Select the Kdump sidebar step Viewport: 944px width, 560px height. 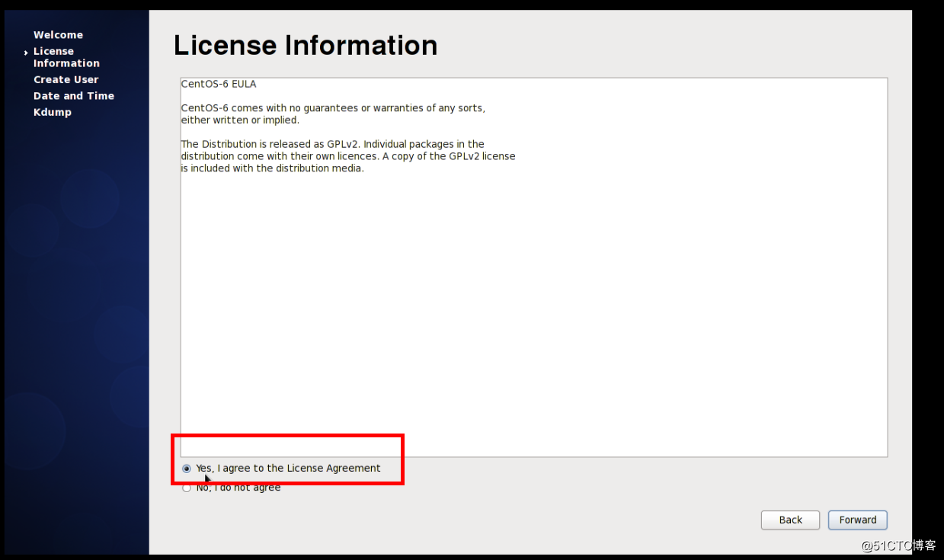(x=53, y=112)
